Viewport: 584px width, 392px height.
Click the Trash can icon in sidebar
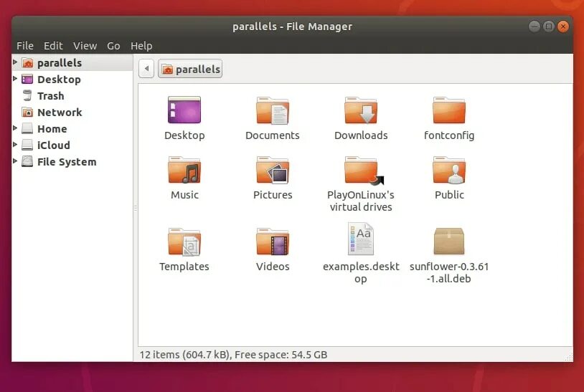(x=27, y=95)
